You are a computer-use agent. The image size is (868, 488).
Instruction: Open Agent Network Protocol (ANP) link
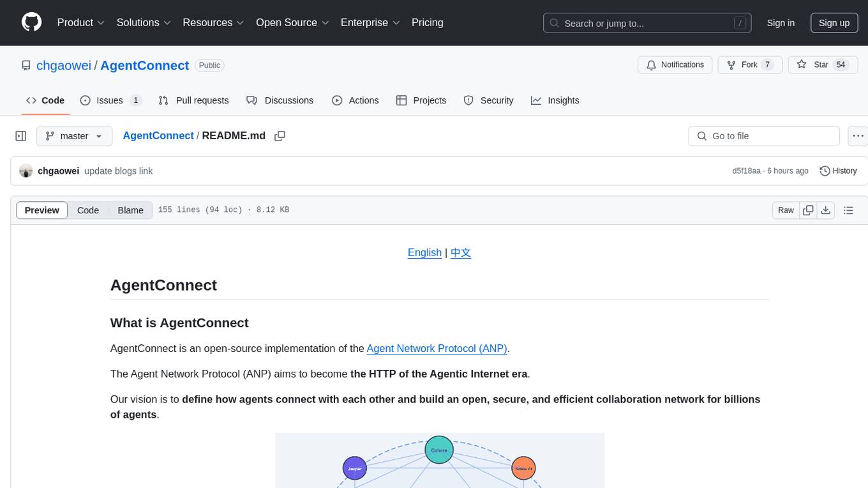(x=437, y=348)
